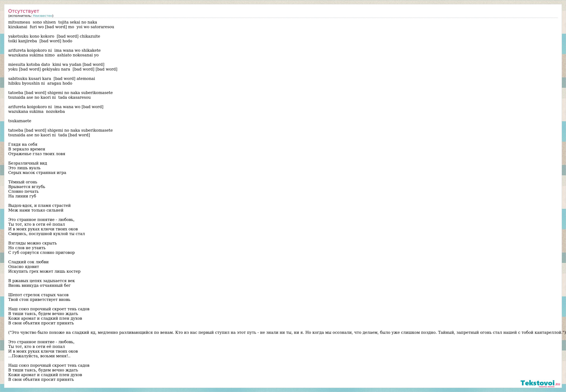
Task: Click the line "Взгляды можно скрыть"
Action: pos(32,243)
